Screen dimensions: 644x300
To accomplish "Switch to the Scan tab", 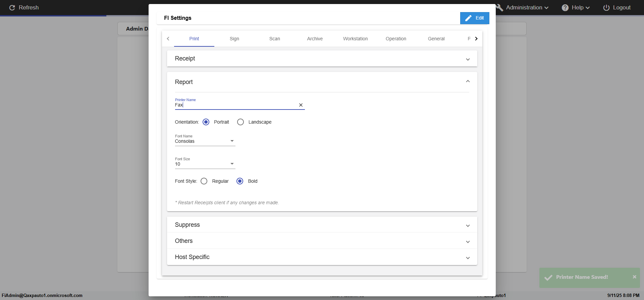I will click(274, 39).
